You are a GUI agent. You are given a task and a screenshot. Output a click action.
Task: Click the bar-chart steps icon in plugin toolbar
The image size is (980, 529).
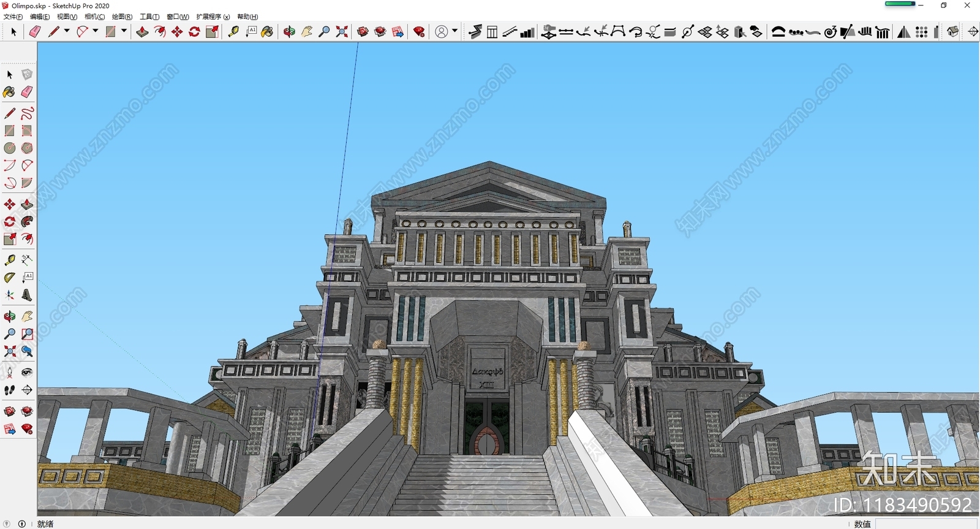tap(527, 32)
